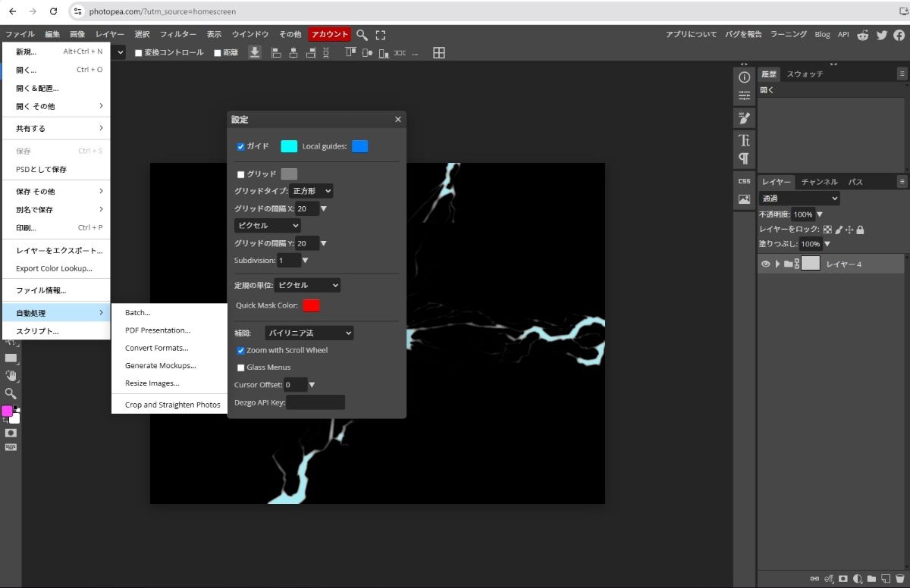Click the red Quick Mask Color swatch
The image size is (910, 588).
311,305
